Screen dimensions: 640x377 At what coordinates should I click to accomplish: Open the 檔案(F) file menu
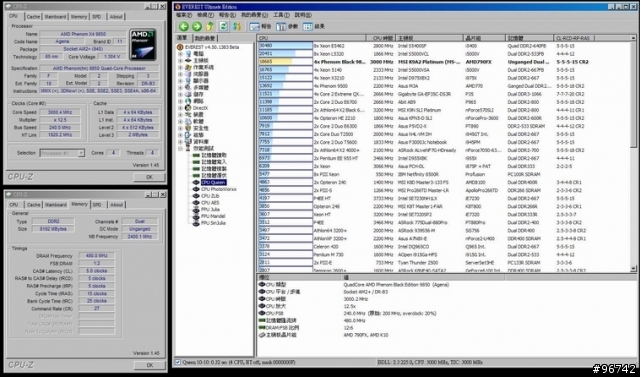184,15
